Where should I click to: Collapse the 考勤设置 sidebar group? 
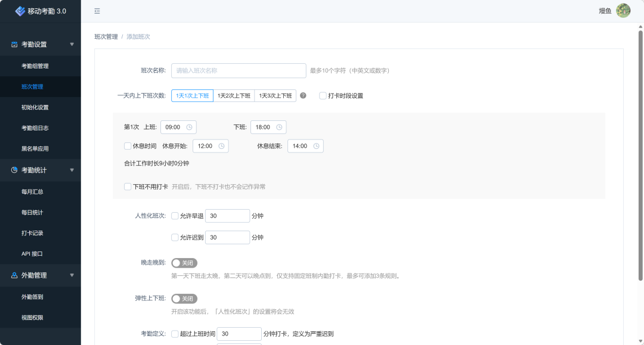(x=72, y=44)
